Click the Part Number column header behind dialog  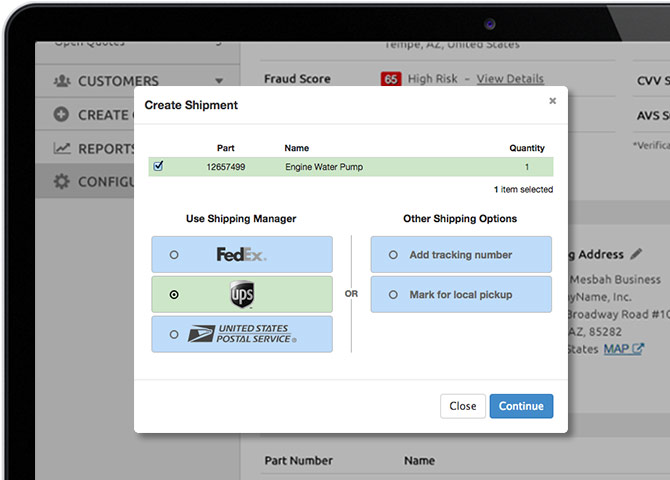(x=299, y=460)
